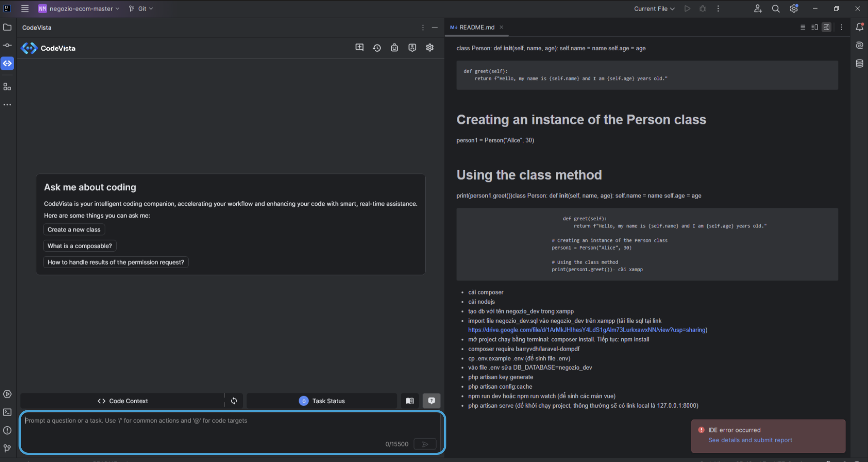Click the CodeVista tool window icon
The width and height of the screenshot is (868, 462).
[8, 64]
